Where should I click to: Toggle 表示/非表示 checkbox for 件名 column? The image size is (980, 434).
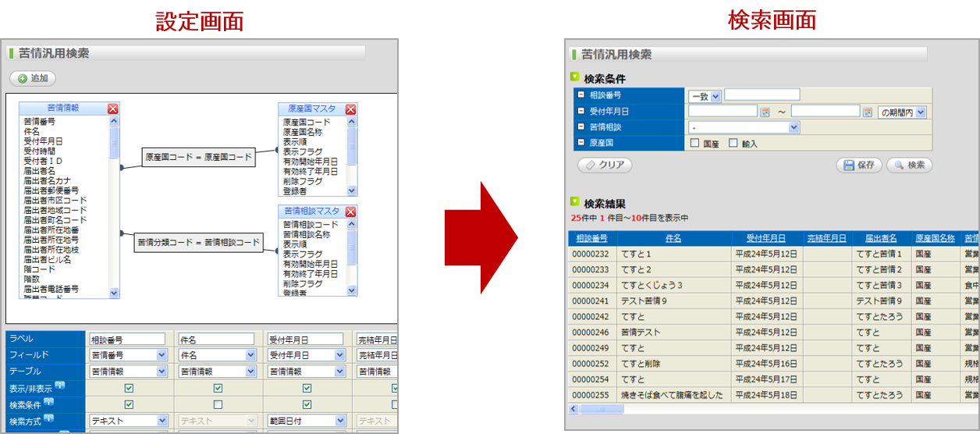[218, 388]
